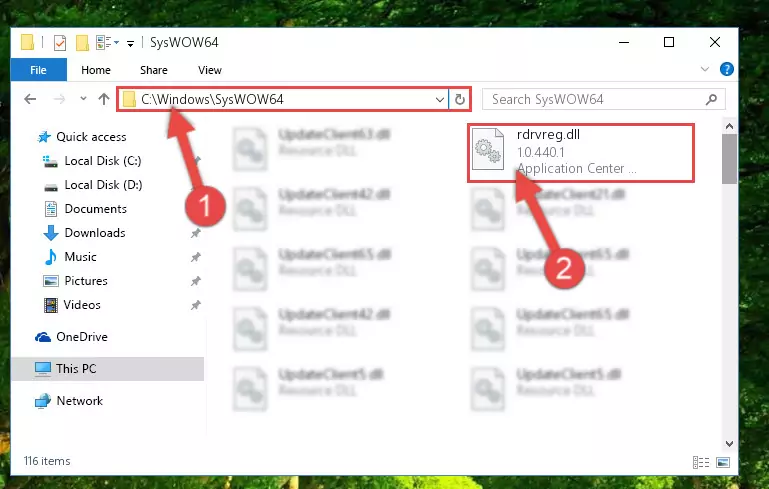Click the Properties quick access icon
Image resolution: width=769 pixels, height=489 pixels.
(x=60, y=43)
